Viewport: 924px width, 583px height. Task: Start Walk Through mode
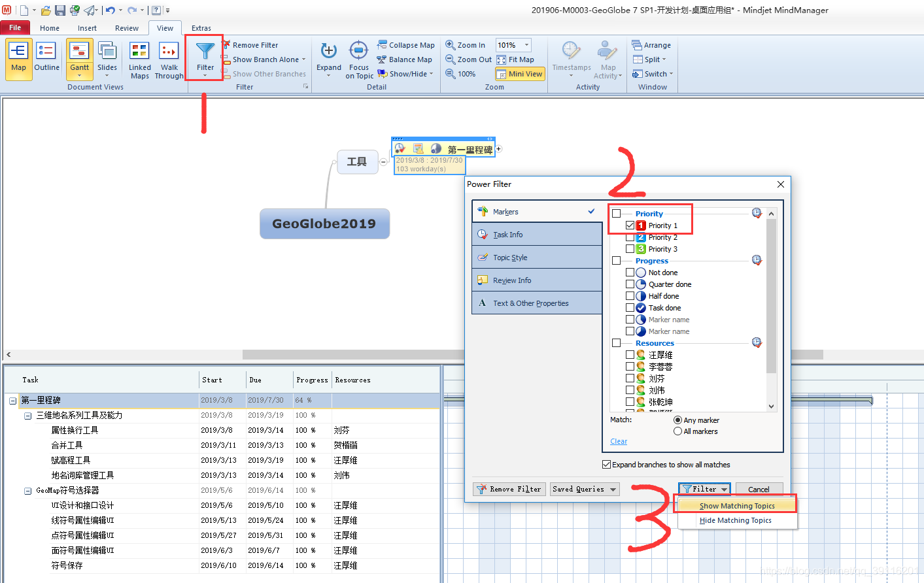coord(169,60)
